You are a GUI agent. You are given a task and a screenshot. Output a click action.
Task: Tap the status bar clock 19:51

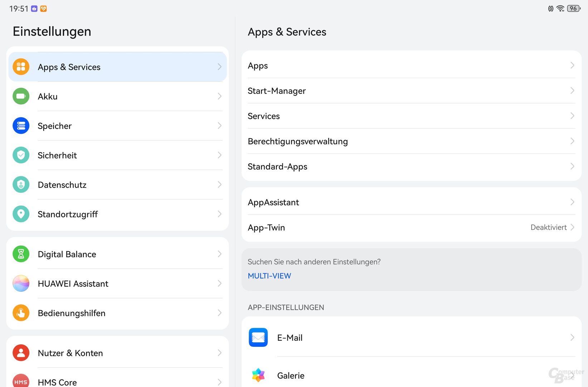tap(19, 9)
